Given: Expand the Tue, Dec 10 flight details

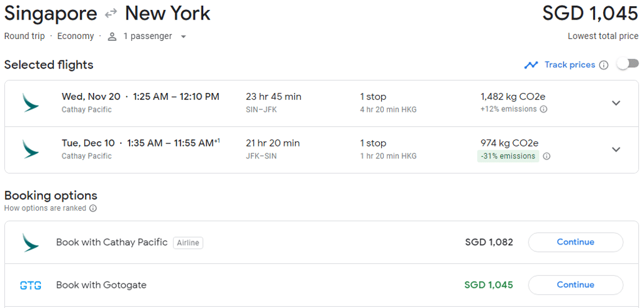Looking at the screenshot, I should click(616, 150).
